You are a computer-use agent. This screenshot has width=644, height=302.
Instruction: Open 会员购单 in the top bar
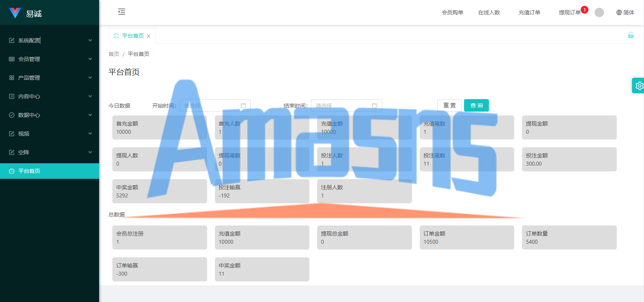452,12
